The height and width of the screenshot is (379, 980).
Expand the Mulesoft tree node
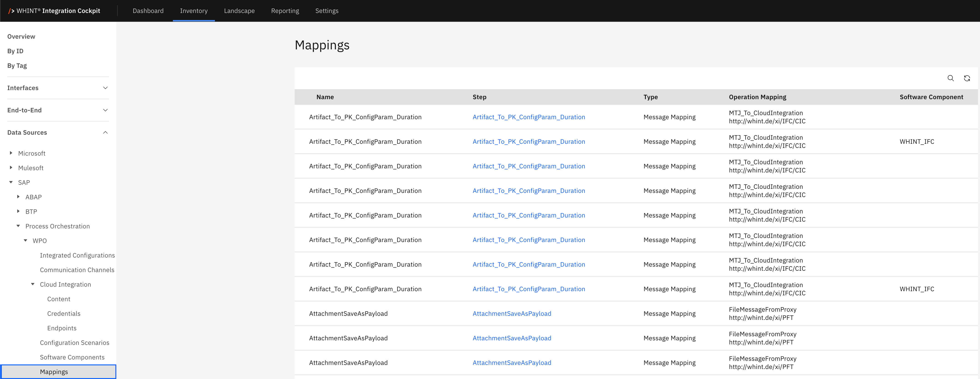point(11,168)
